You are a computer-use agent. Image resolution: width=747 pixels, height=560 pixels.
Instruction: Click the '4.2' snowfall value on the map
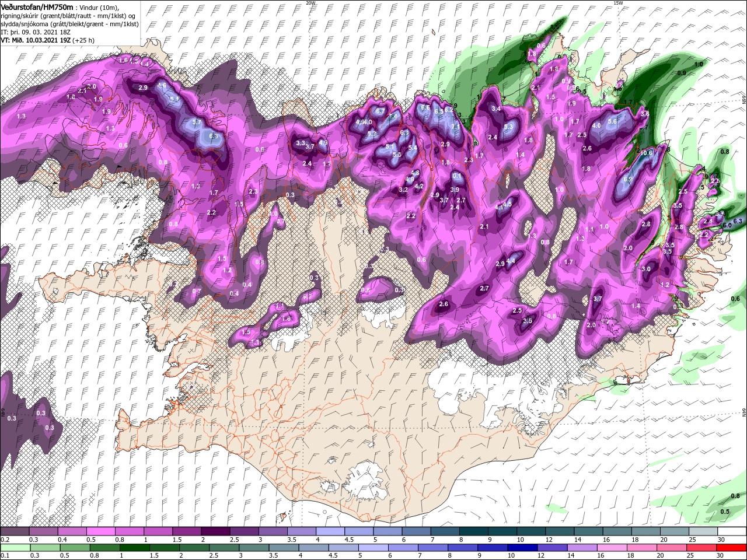[418, 187]
